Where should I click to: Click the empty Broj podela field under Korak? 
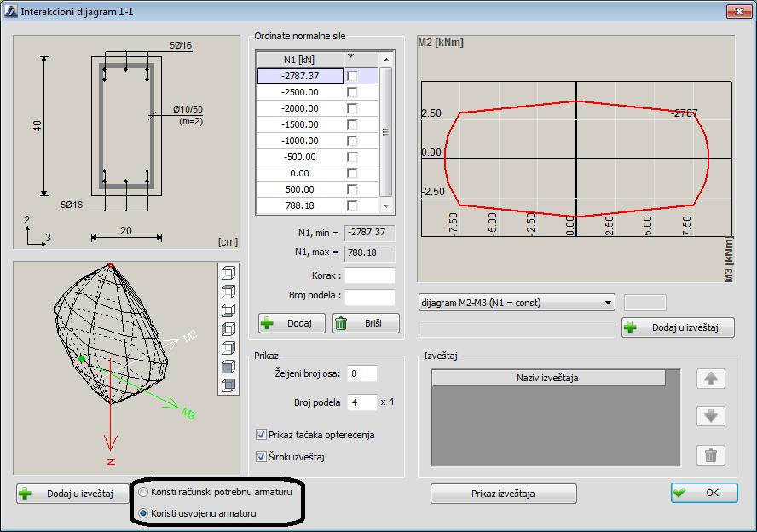[x=370, y=297]
